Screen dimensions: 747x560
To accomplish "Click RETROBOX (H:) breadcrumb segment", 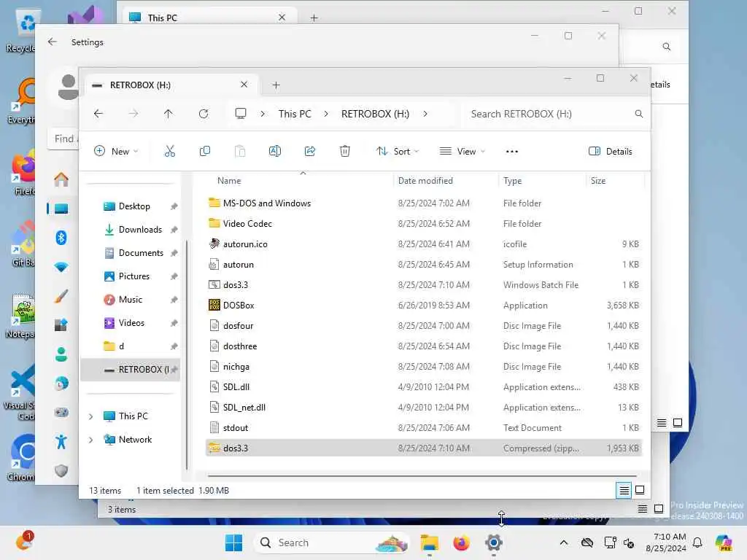I will pos(375,114).
